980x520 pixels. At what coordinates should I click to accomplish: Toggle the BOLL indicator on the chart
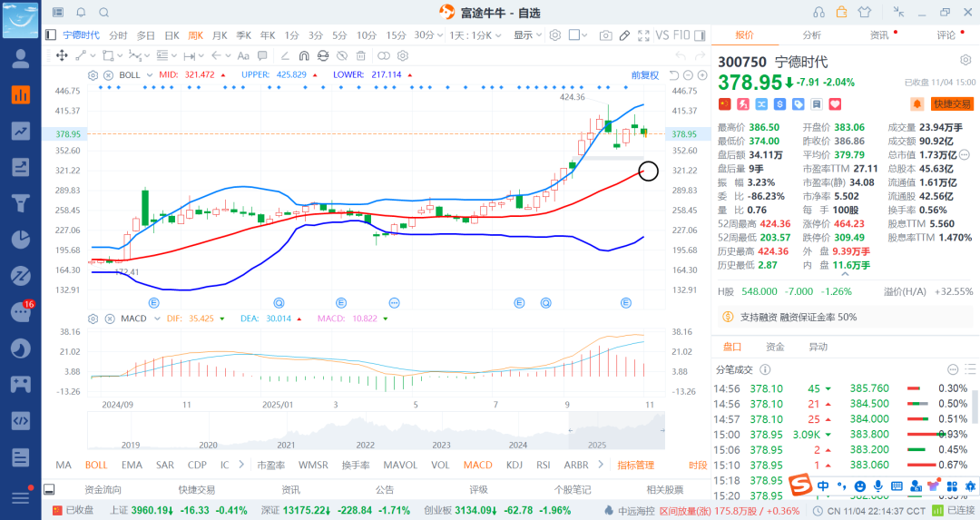(x=96, y=465)
